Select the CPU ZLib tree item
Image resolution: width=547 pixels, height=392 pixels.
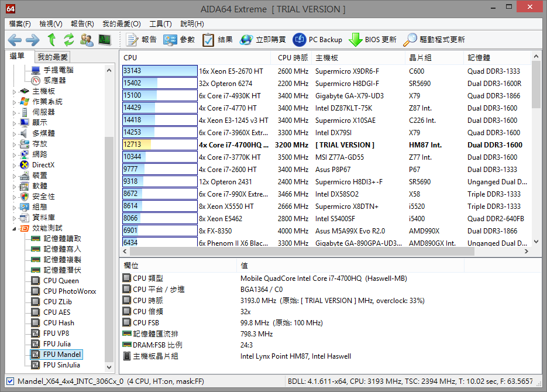pyautogui.click(x=57, y=302)
